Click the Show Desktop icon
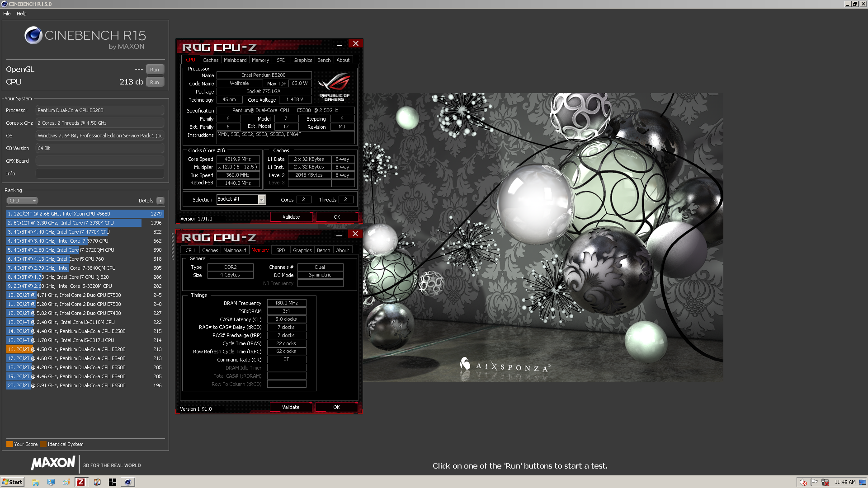The image size is (868, 488). tap(863, 482)
